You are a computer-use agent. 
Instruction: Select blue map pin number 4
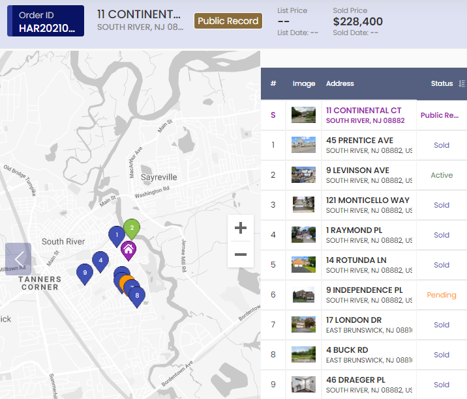[x=100, y=261]
